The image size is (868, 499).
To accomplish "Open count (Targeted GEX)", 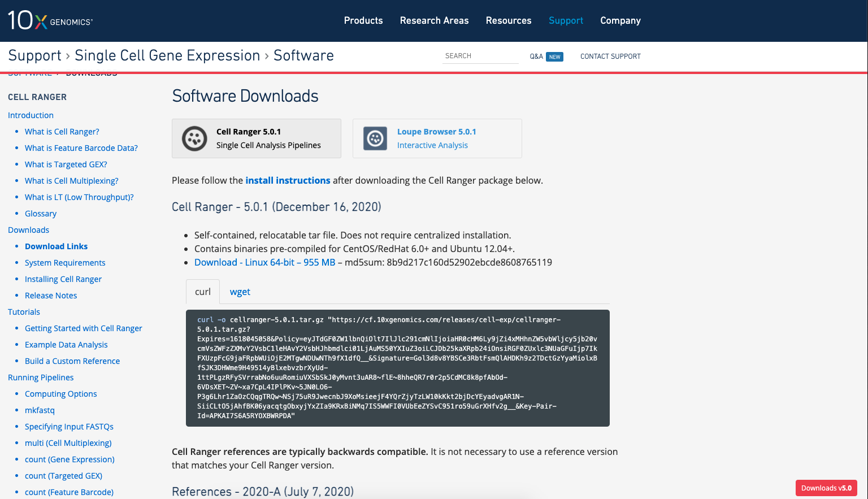I will pyautogui.click(x=63, y=476).
